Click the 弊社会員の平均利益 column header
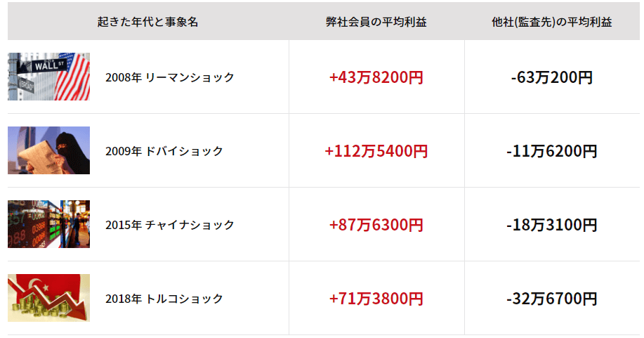644x338 pixels. point(376,22)
